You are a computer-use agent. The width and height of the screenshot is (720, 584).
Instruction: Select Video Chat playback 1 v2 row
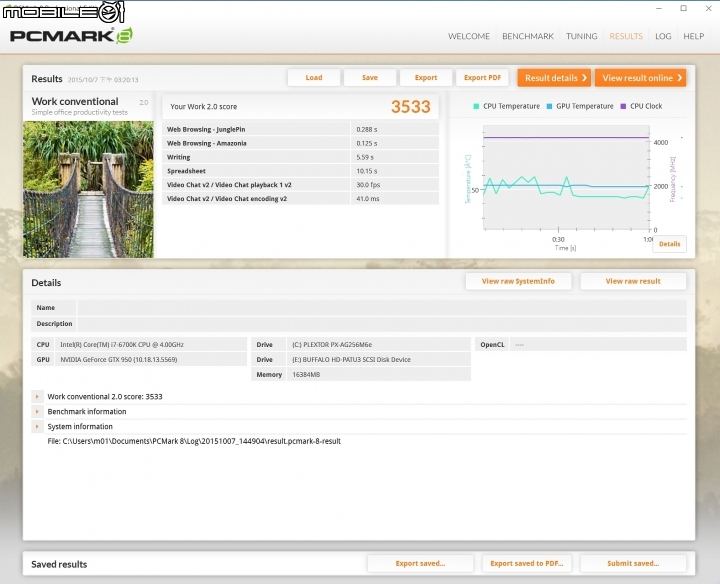click(x=300, y=185)
